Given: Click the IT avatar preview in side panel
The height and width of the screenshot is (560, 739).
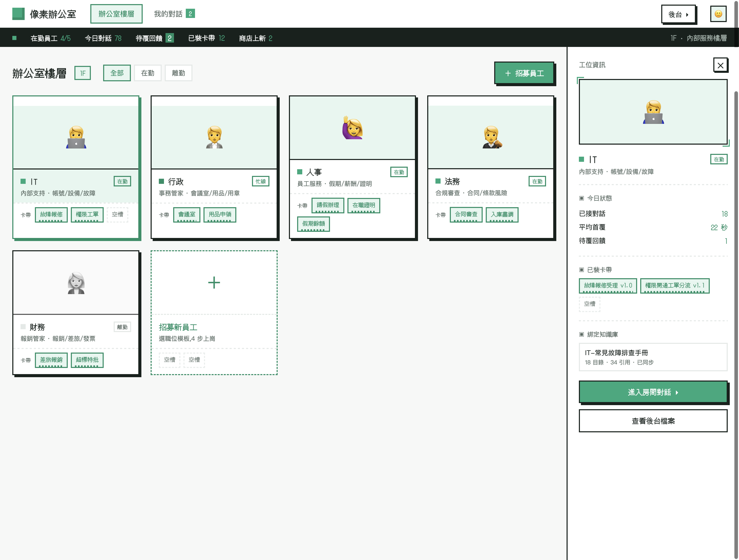Looking at the screenshot, I should pyautogui.click(x=653, y=112).
